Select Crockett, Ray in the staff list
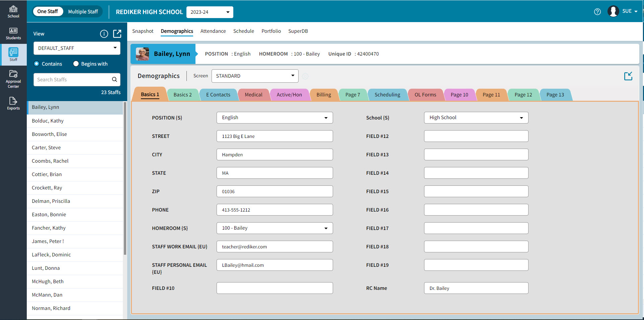This screenshot has height=320, width=644. pyautogui.click(x=75, y=188)
